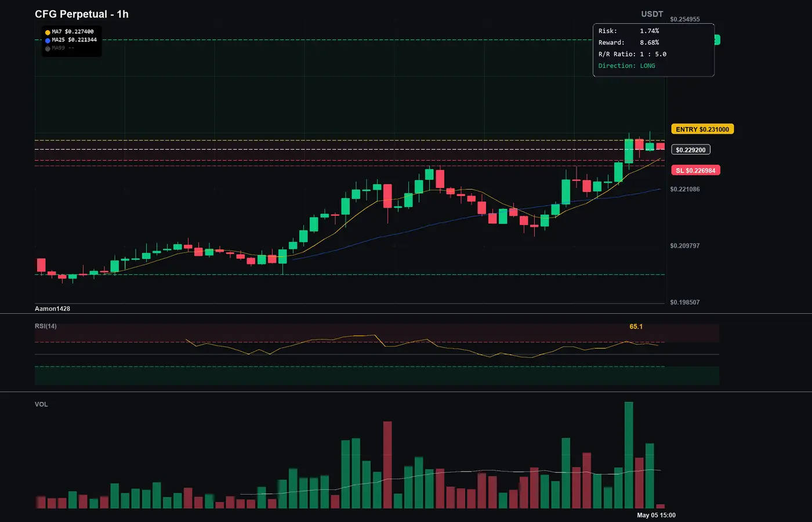Click the Aamon1428 author label

click(52, 309)
